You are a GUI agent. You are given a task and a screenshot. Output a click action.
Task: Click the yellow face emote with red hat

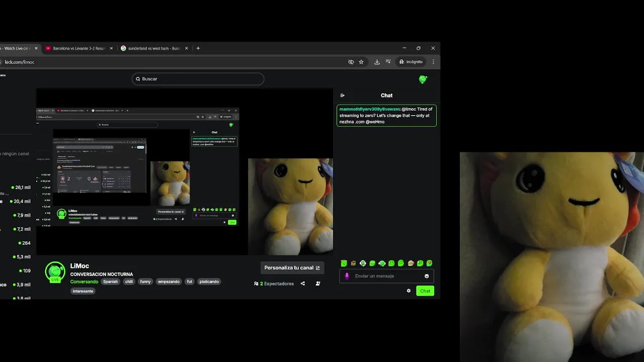coord(411,263)
